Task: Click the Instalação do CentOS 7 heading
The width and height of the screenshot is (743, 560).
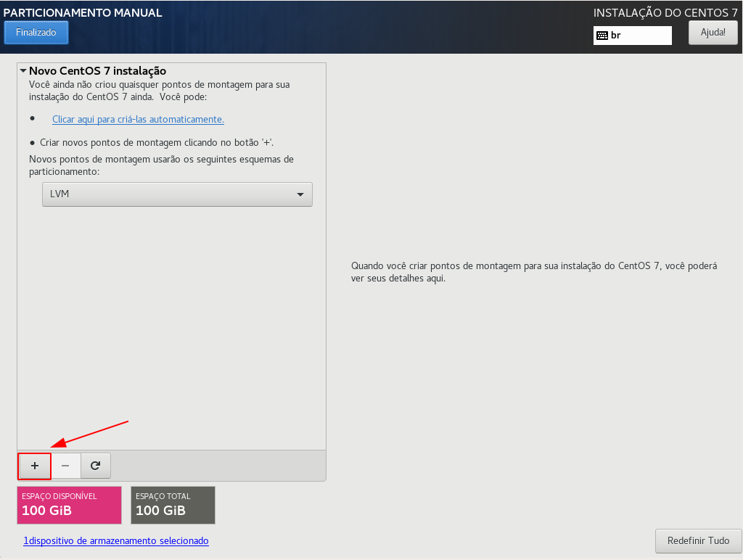Action: point(665,13)
